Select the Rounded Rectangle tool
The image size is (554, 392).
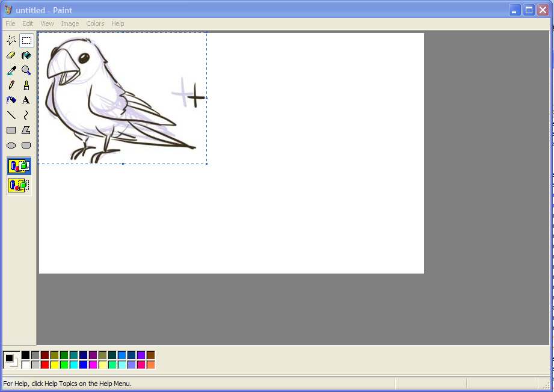[26, 145]
